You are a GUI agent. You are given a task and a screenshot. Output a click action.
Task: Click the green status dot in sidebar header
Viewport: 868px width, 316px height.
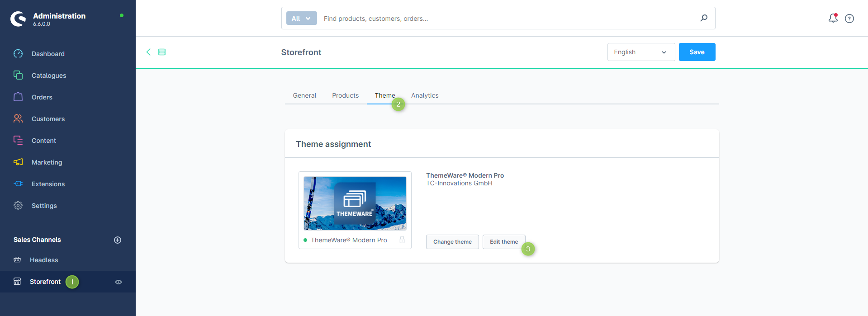(x=122, y=15)
